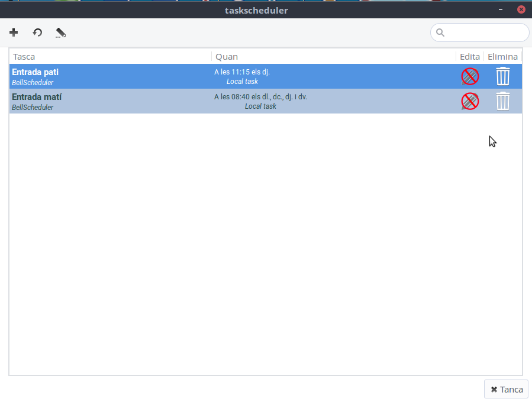Click the refresh arrow icon in toolbar

click(x=37, y=33)
